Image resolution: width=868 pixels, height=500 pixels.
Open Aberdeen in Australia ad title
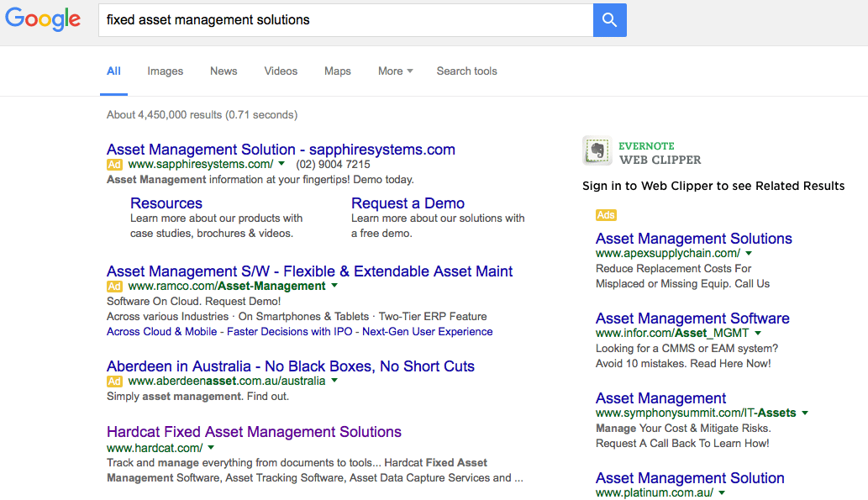pyautogui.click(x=291, y=366)
